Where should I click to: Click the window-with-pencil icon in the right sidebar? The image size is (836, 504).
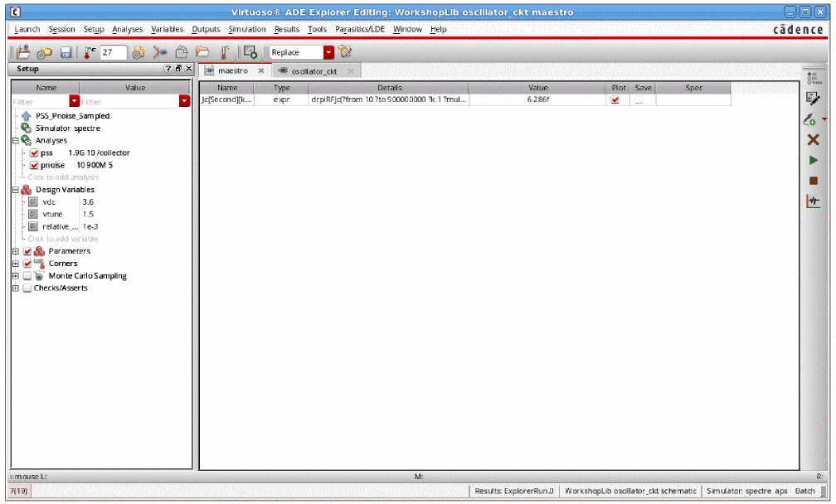(x=813, y=98)
